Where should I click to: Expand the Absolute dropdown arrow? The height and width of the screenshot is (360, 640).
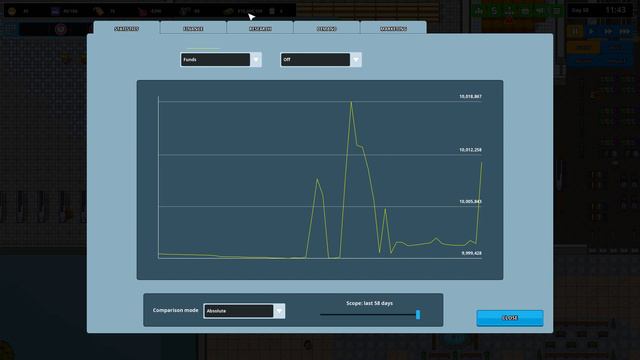click(x=279, y=311)
